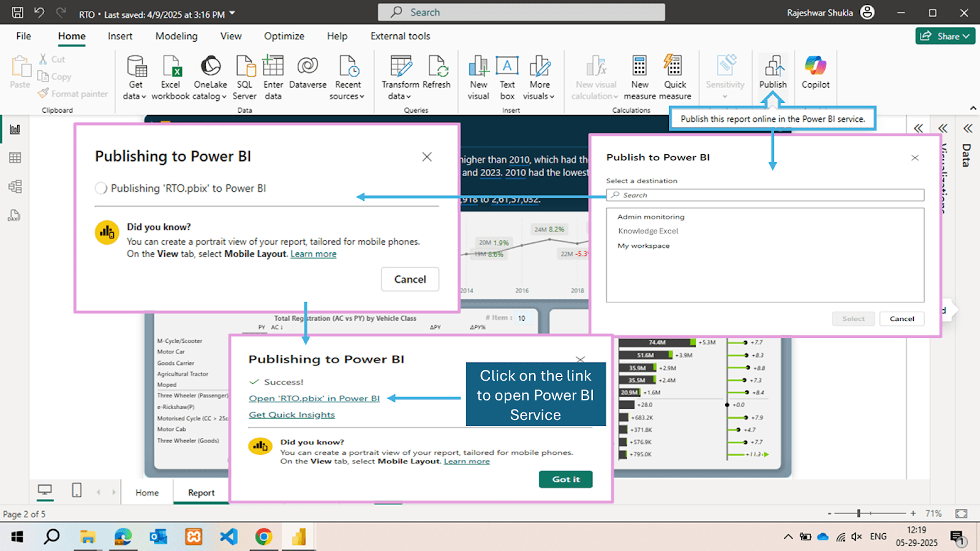Switch to the Home page tab
The height and width of the screenshot is (551, 980).
(147, 493)
